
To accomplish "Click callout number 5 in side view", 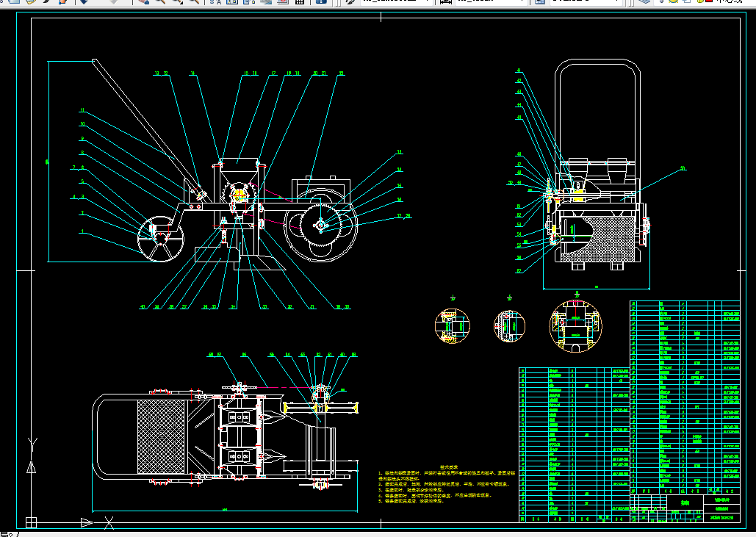I will [82, 181].
